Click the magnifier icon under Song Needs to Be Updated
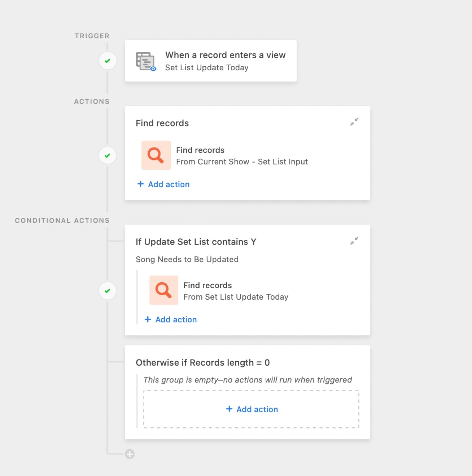The height and width of the screenshot is (476, 472). pos(163,290)
